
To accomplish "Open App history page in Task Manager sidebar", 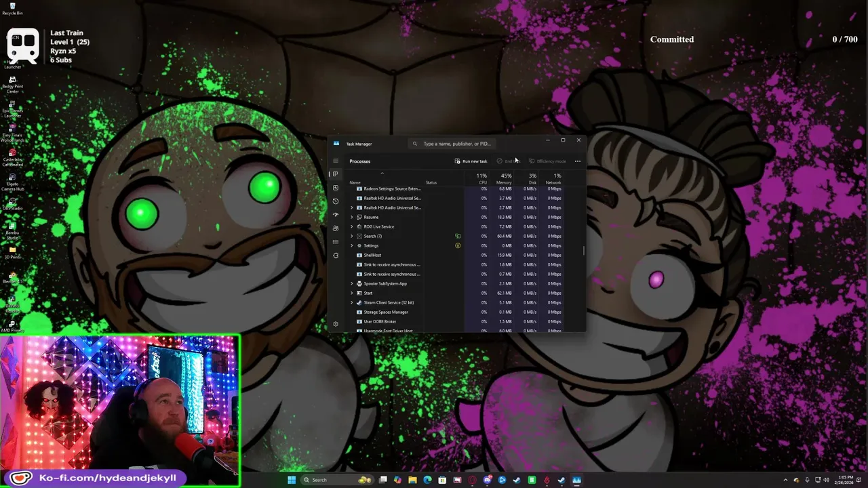I will coord(336,201).
